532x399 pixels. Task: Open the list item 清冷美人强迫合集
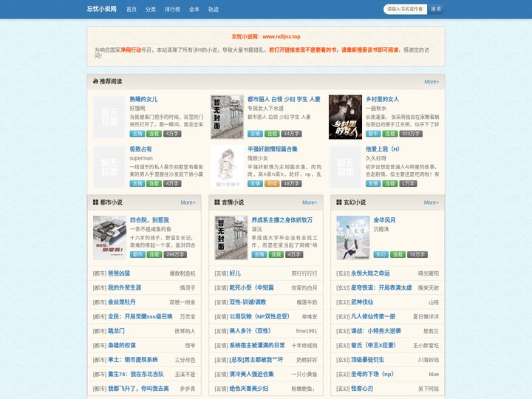(252, 374)
